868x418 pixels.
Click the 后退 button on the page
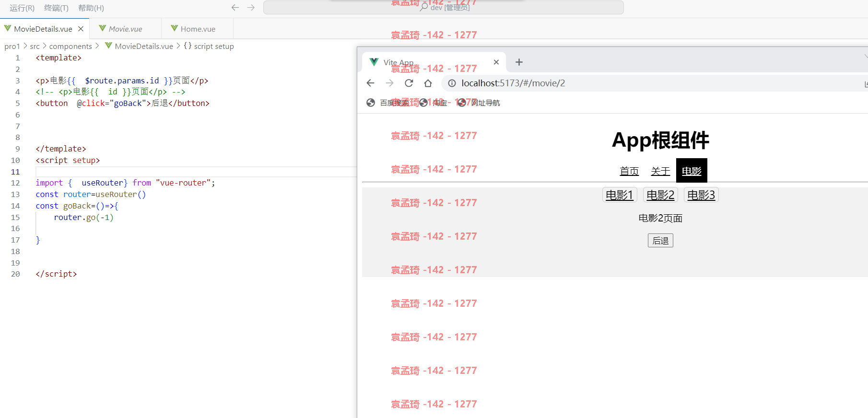tap(660, 241)
